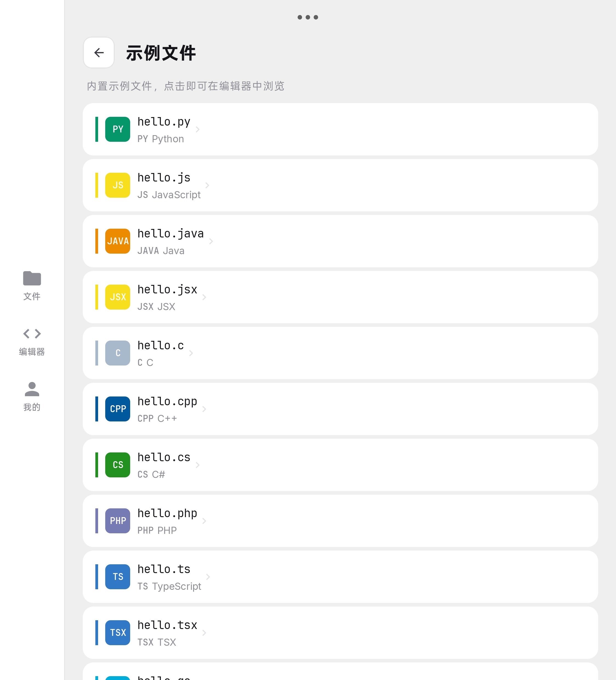Select the yellow JS file icon
This screenshot has height=680, width=616.
[118, 185]
